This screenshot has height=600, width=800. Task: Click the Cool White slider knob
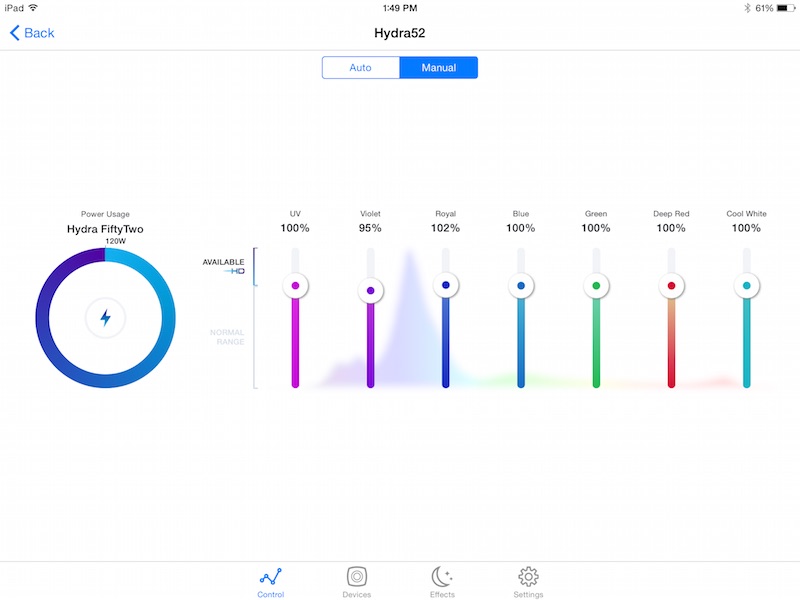pos(746,286)
